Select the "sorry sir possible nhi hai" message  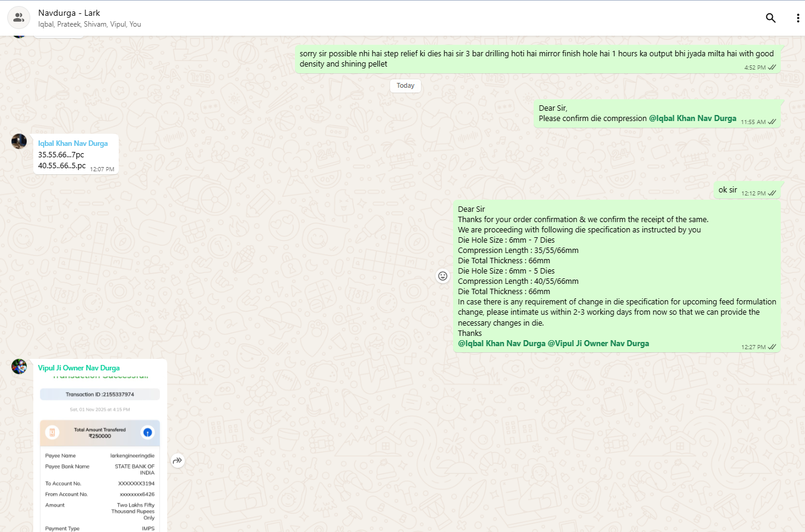[x=536, y=59]
